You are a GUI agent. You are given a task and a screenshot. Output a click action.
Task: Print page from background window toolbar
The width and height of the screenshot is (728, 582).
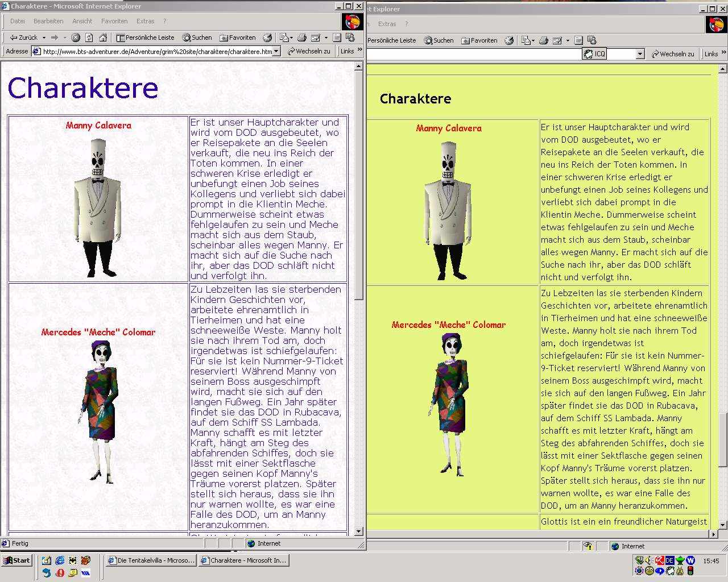[544, 40]
